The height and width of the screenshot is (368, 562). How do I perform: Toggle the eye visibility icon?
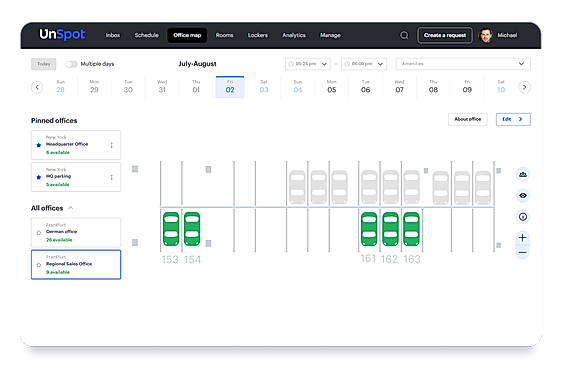(523, 196)
